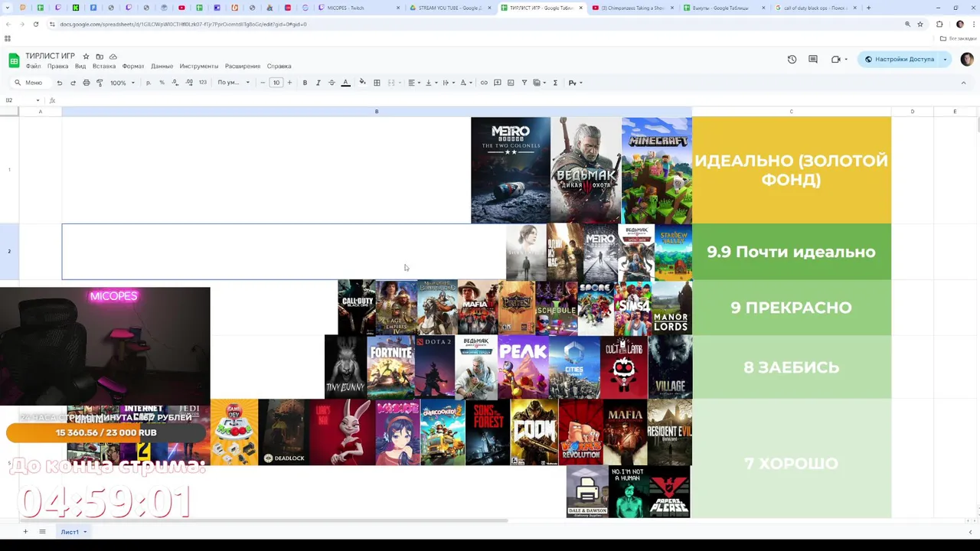The width and height of the screenshot is (980, 551).
Task: Create a filter with funnel icon
Action: tap(524, 83)
